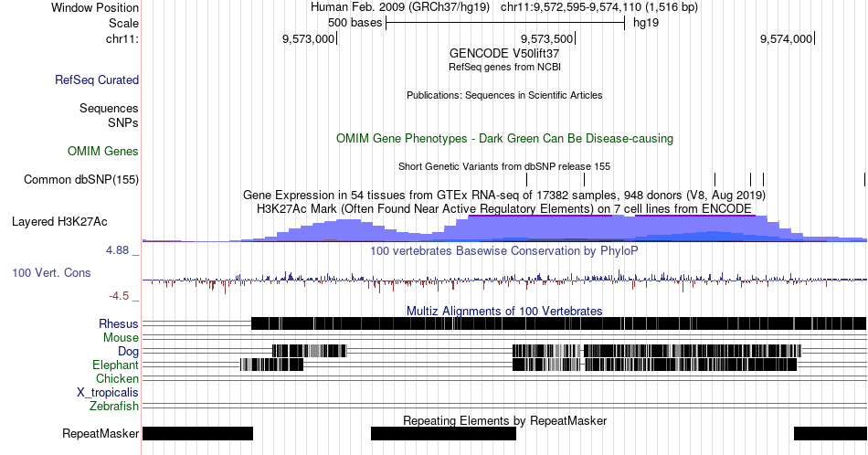Select the X_tropicalis alignment row label
This screenshot has width=868, height=455.
[x=108, y=393]
